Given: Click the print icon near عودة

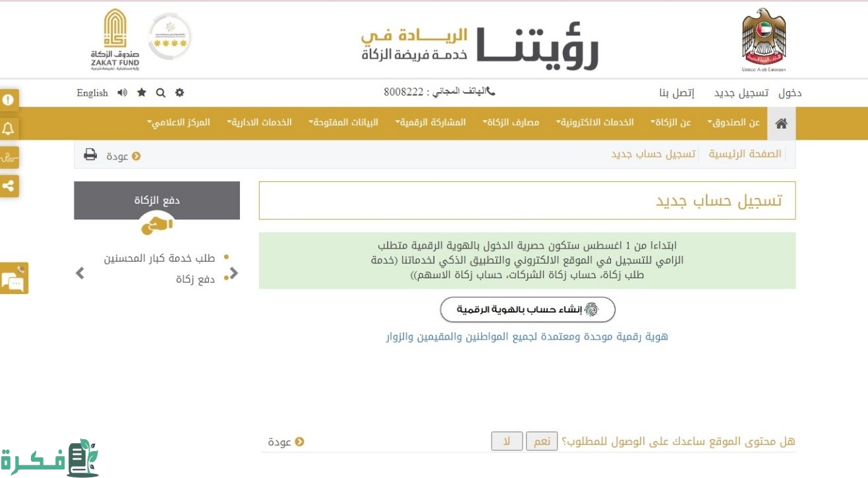Looking at the screenshot, I should [x=90, y=155].
